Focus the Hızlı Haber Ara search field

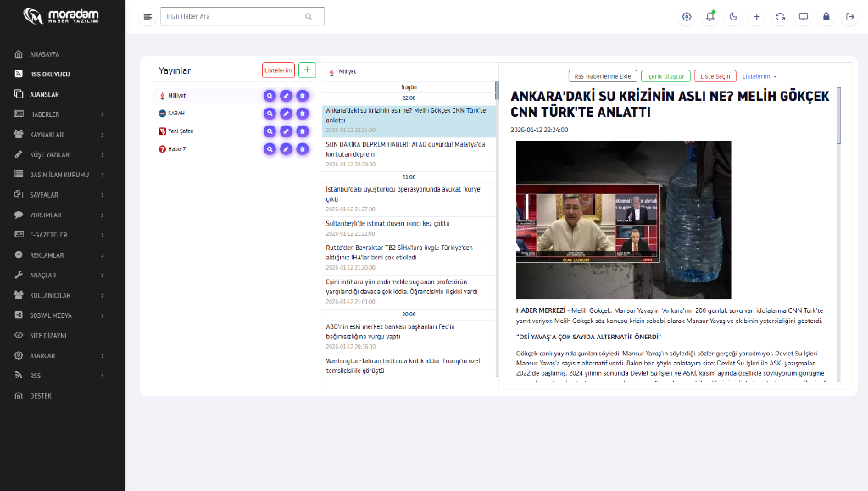242,17
